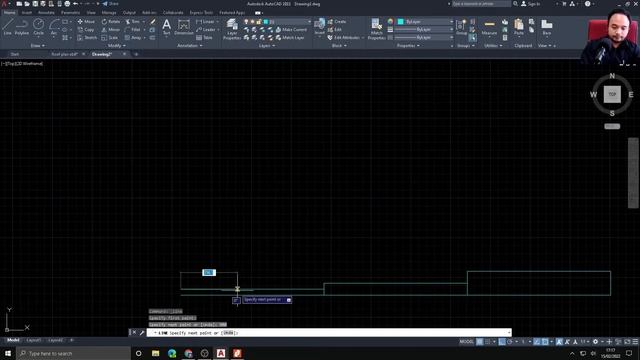This screenshot has width=640, height=360.
Task: Click Sign In
Action: click(x=531, y=4)
